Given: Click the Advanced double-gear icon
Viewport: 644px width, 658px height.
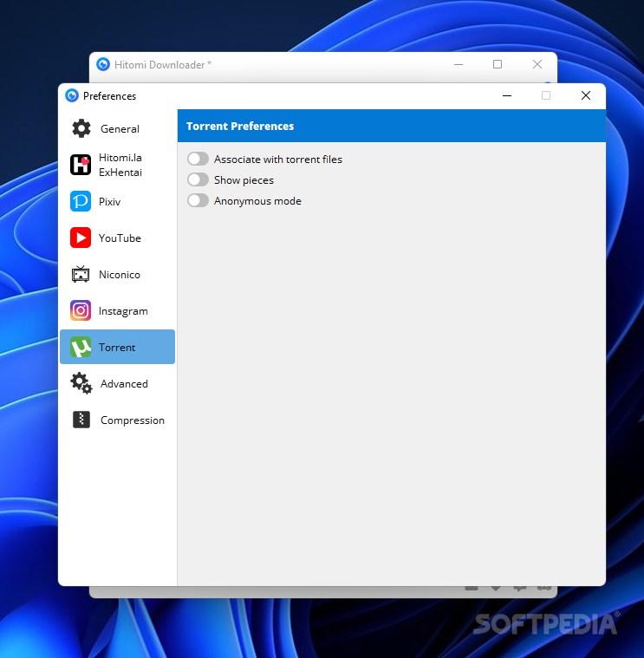Looking at the screenshot, I should pos(81,383).
